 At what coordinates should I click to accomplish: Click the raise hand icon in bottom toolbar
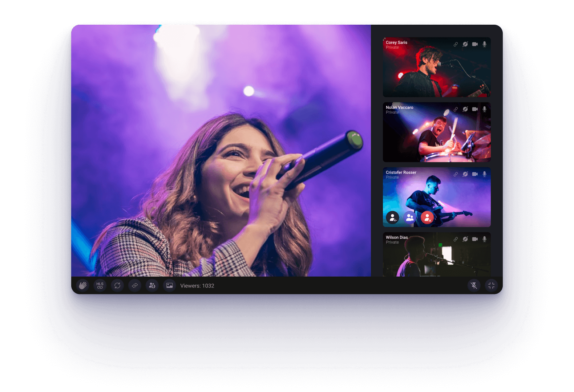82,286
